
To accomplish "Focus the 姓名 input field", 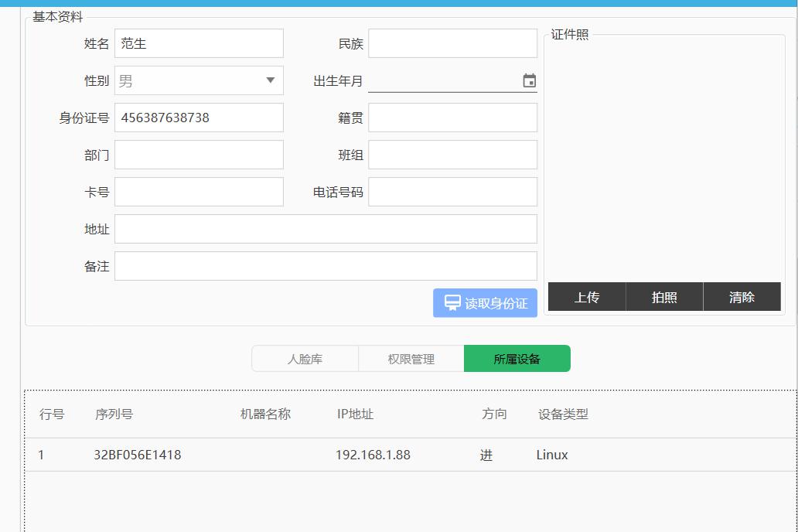I will pos(199,43).
